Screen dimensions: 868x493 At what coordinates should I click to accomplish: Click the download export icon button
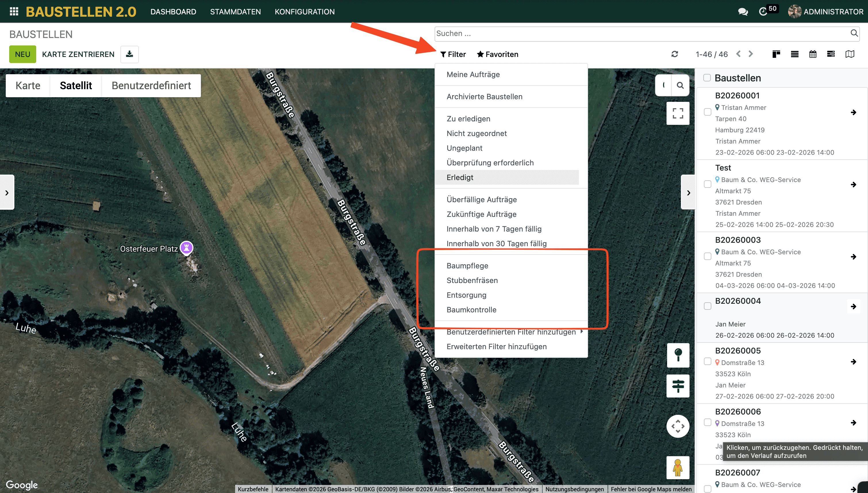point(130,54)
